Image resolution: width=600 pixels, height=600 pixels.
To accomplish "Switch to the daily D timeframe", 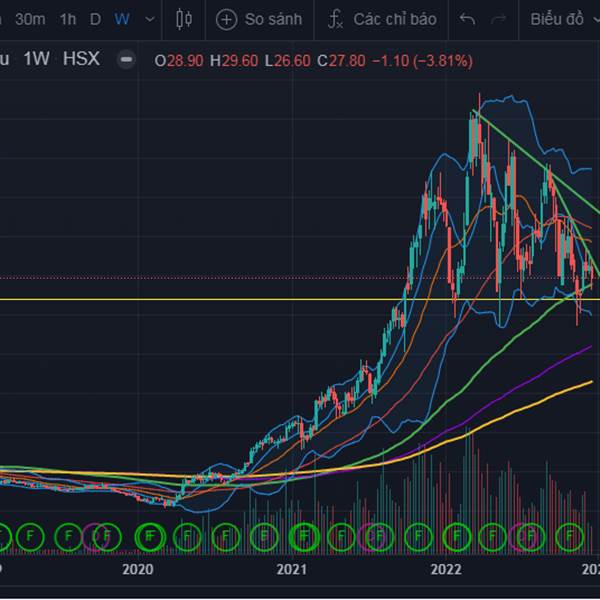I will pos(95,19).
